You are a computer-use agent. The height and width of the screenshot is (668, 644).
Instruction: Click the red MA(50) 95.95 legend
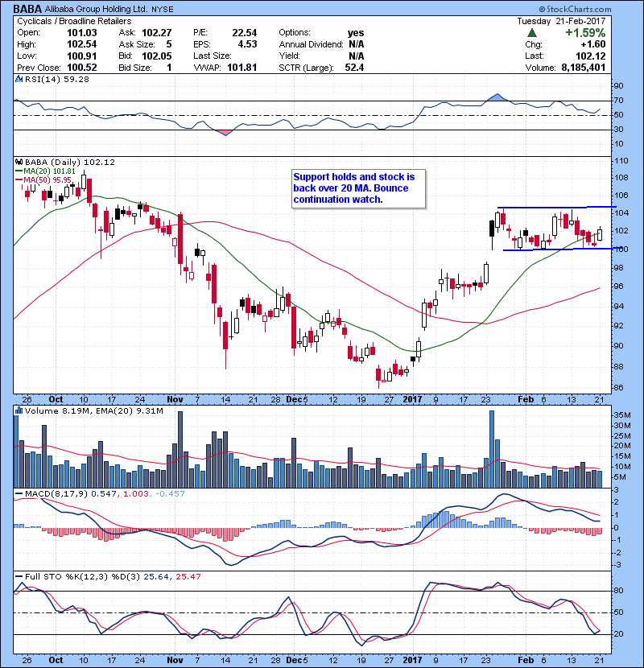[x=43, y=179]
